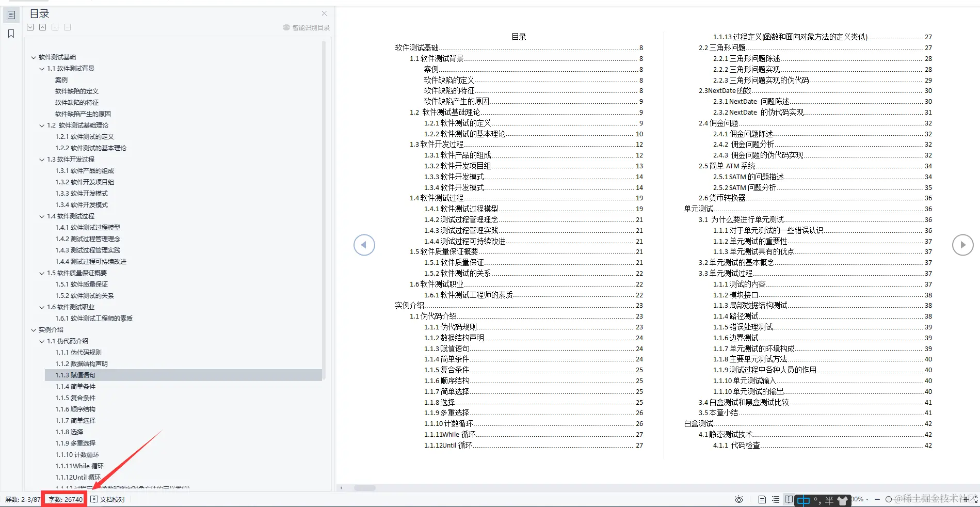Viewport: 980px width, 507px height.
Task: Select 1.4.4 测试过程可持续改进 in outline
Action: pos(91,262)
